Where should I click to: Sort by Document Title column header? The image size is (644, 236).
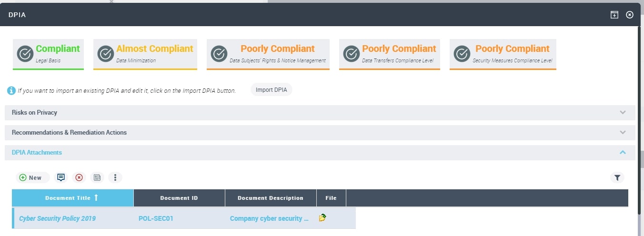[72, 198]
